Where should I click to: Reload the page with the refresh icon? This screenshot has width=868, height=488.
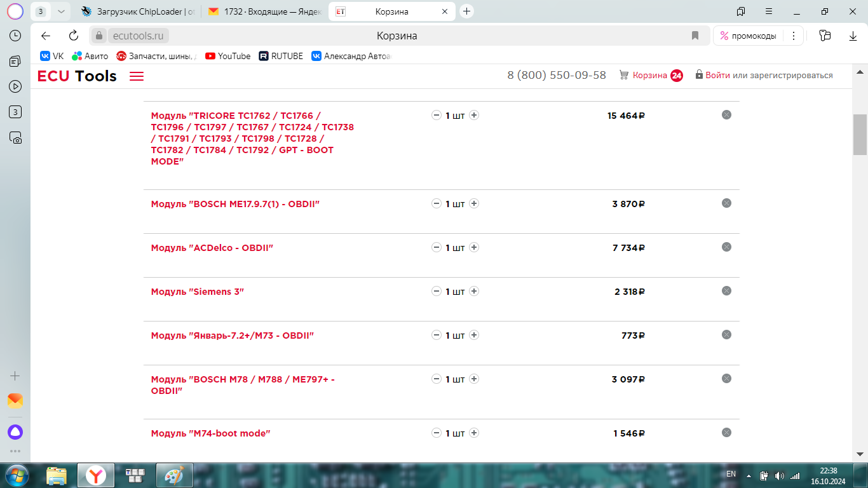74,36
